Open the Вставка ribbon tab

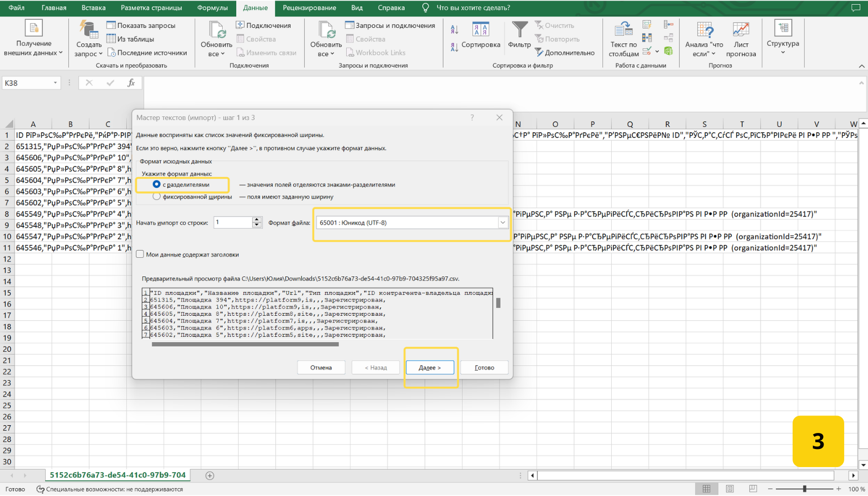tap(94, 8)
